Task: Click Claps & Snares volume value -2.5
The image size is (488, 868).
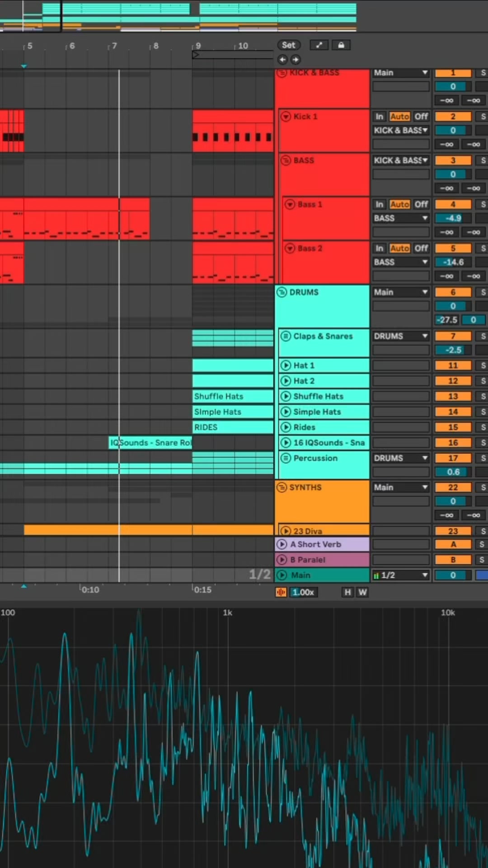Action: coord(453,350)
